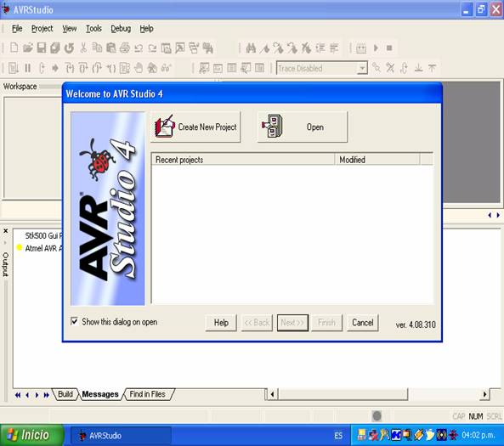Click the Open File folder icon
Viewport: 504px width, 446px height.
pos(28,48)
